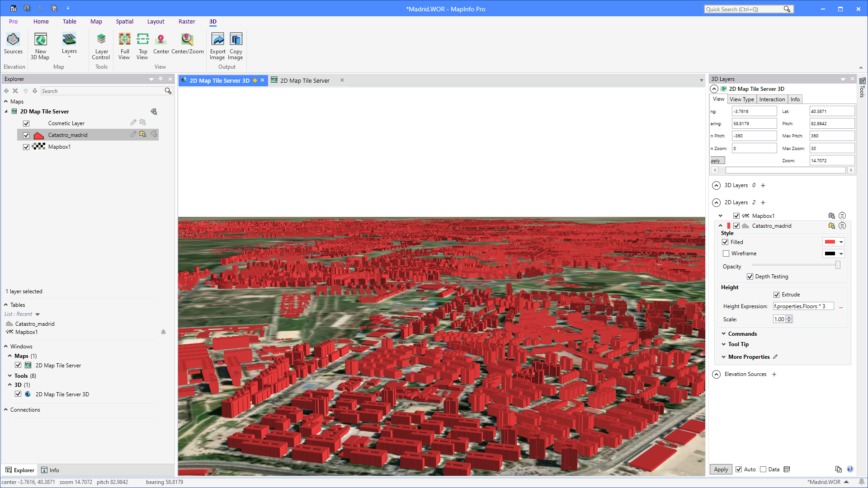Viewport: 868px width, 488px height.
Task: Open the Sources elevation tool
Action: click(x=13, y=44)
